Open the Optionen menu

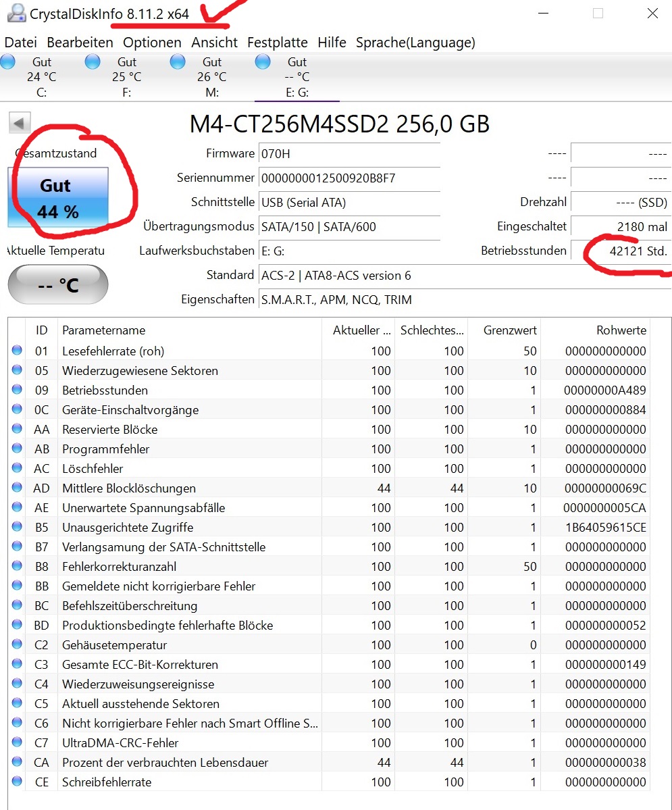(152, 43)
